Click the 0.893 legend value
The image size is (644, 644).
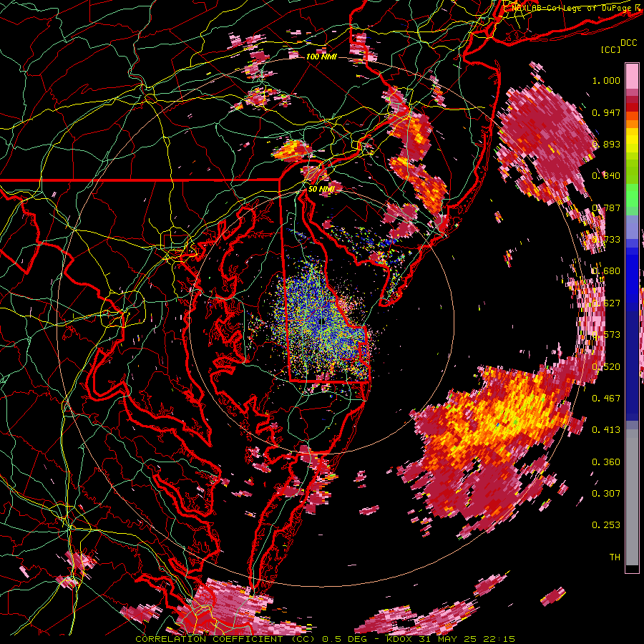606,144
